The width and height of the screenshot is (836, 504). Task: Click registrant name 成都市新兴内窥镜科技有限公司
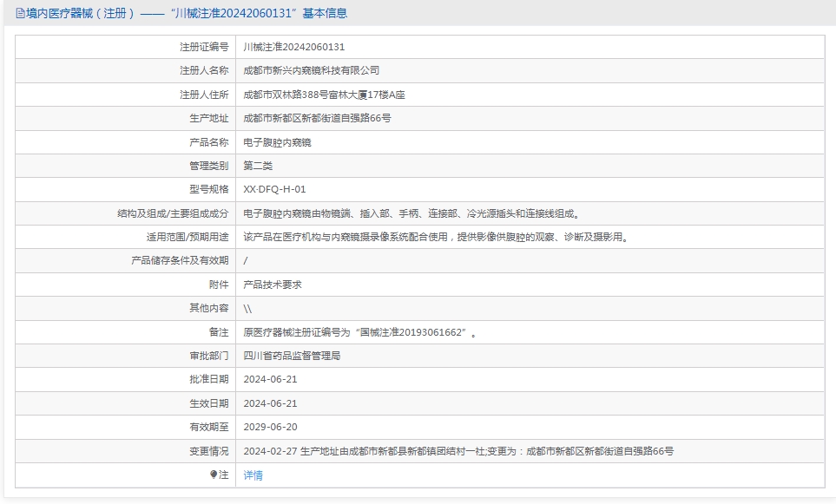point(311,70)
